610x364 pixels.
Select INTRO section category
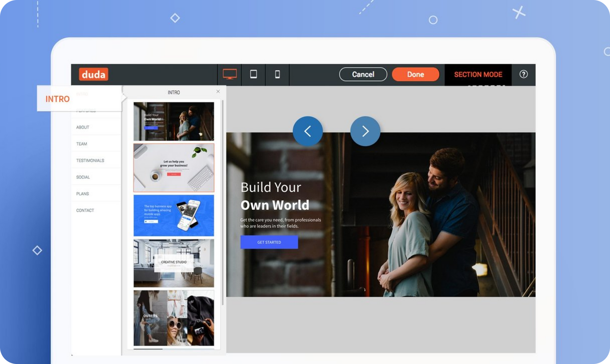click(x=79, y=98)
